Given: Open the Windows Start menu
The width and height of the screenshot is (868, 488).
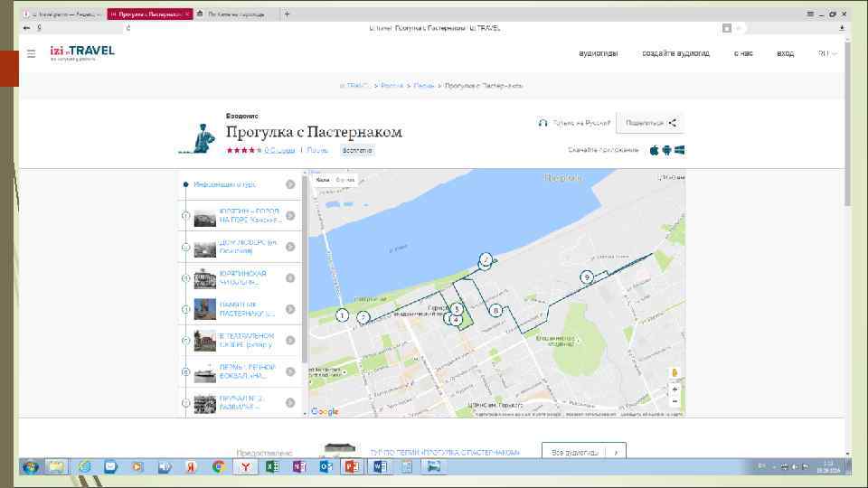Looking at the screenshot, I should pos(31,467).
